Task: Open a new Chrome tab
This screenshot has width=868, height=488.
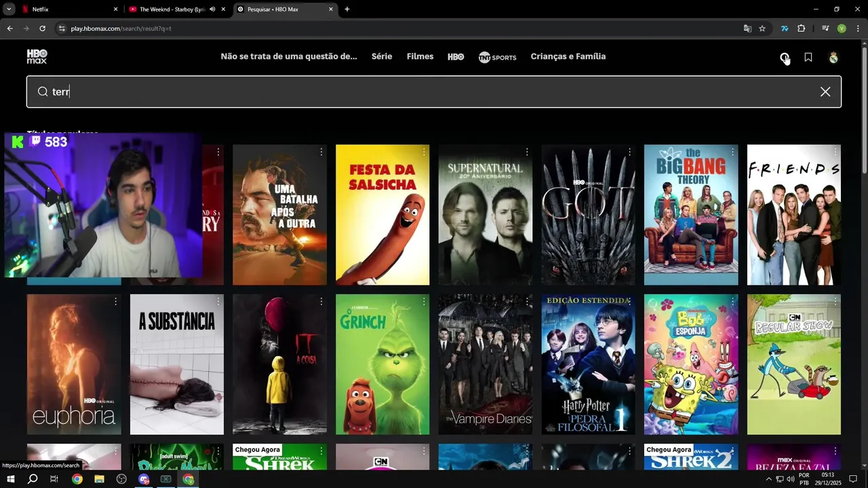Action: pos(347,9)
